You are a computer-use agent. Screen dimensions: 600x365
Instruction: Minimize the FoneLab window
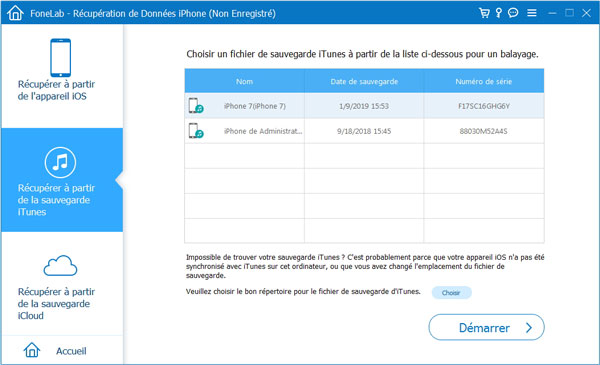[x=552, y=13]
